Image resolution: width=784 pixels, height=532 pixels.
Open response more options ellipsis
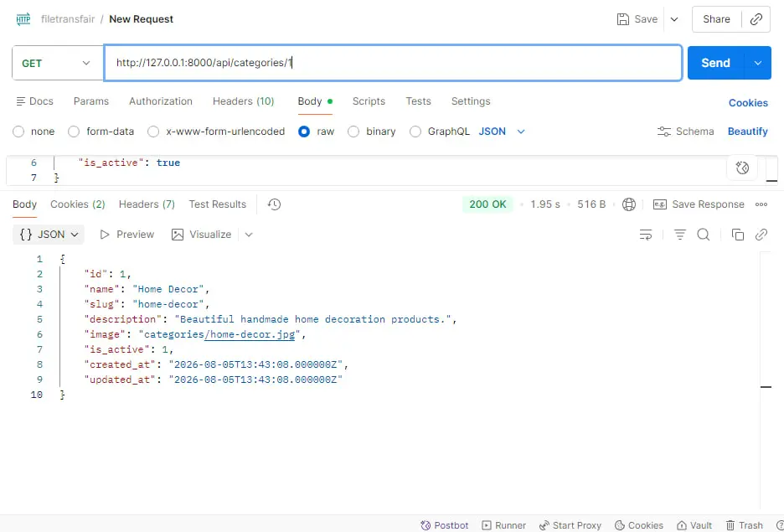pyautogui.click(x=761, y=204)
